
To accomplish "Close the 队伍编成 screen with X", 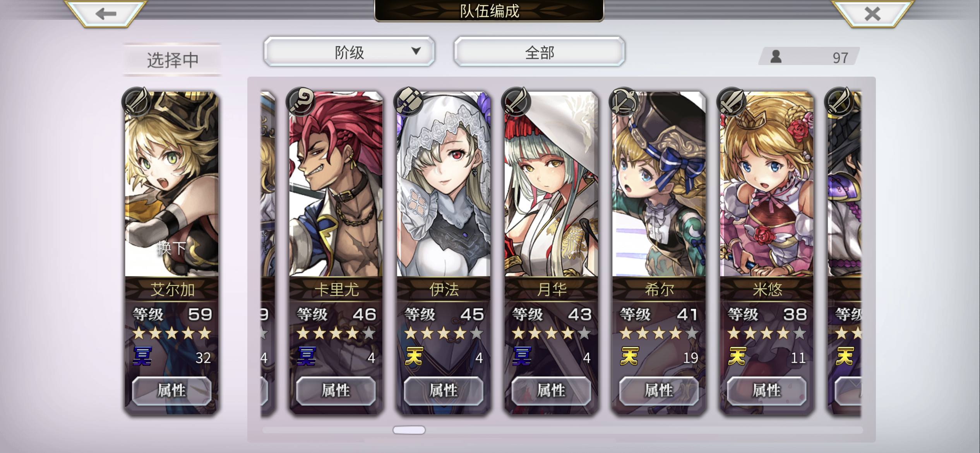I will tap(872, 14).
